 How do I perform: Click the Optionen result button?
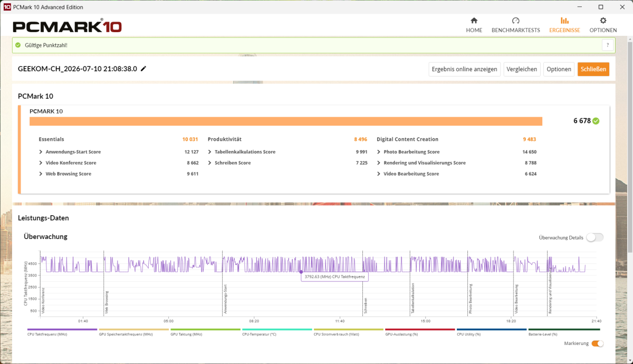pos(559,69)
